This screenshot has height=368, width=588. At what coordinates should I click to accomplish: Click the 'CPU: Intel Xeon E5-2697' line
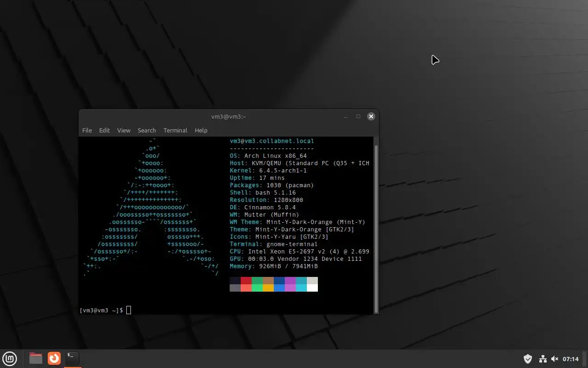300,252
